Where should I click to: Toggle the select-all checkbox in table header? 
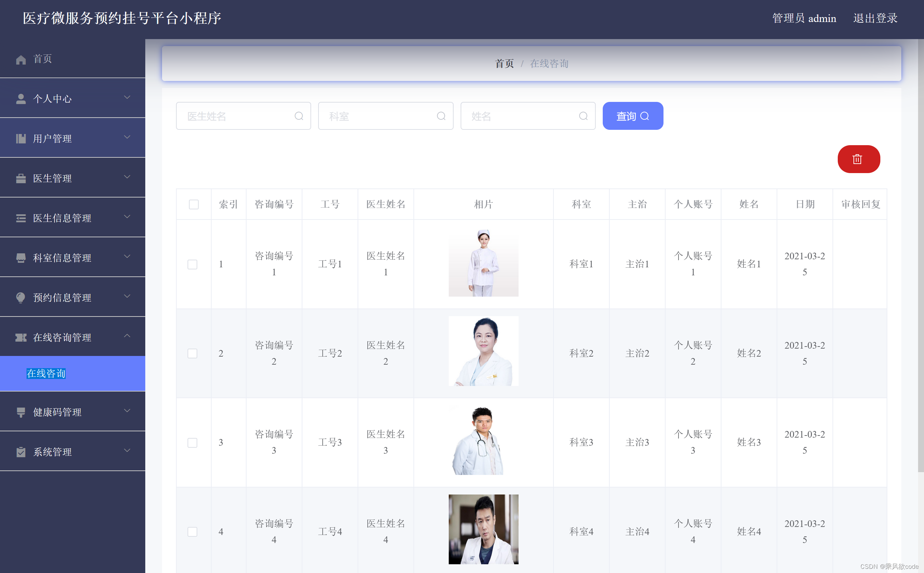click(x=194, y=204)
